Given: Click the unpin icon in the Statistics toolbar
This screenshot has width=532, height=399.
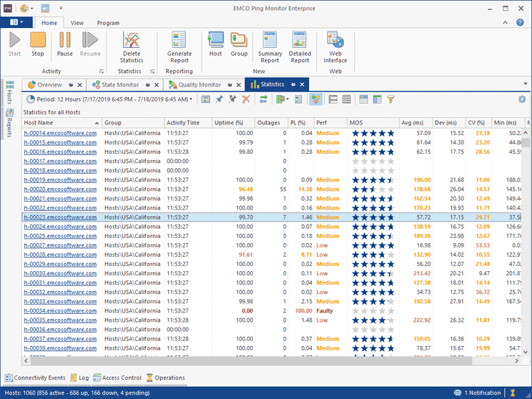Looking at the screenshot, I should point(232,99).
